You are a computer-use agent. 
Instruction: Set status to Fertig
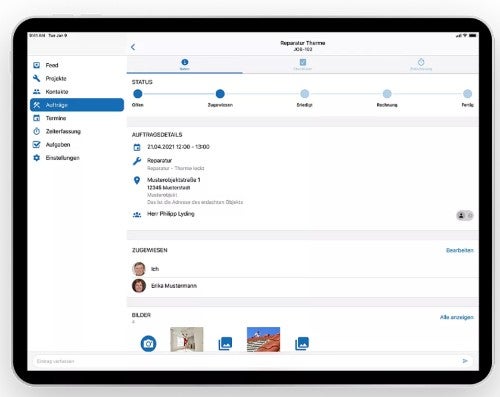click(x=468, y=94)
